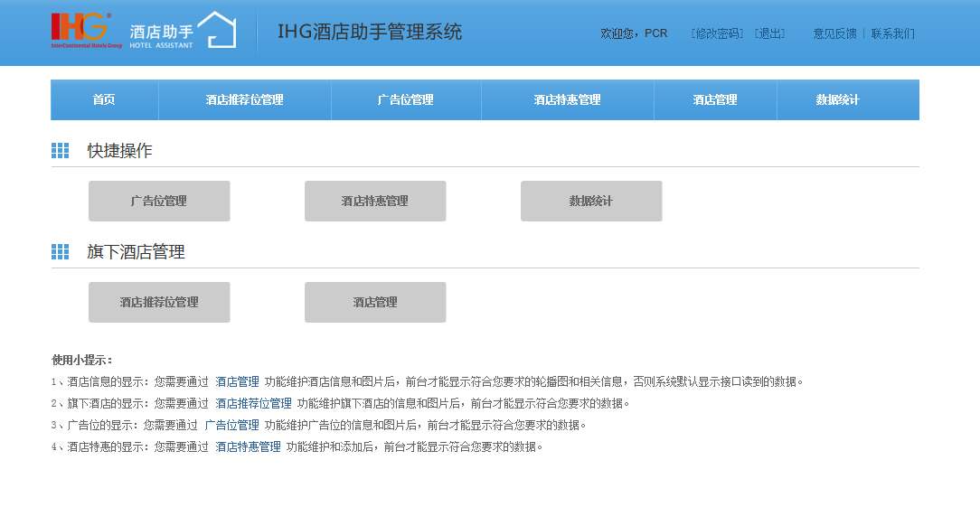Viewport: 980px width, 526px height.
Task: Click the 修改密码 link in header
Action: point(717,33)
